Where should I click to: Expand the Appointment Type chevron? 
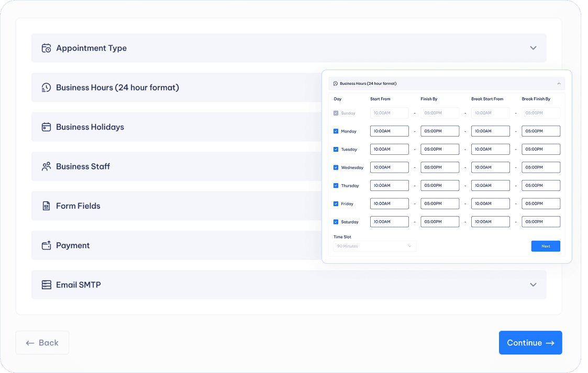533,48
